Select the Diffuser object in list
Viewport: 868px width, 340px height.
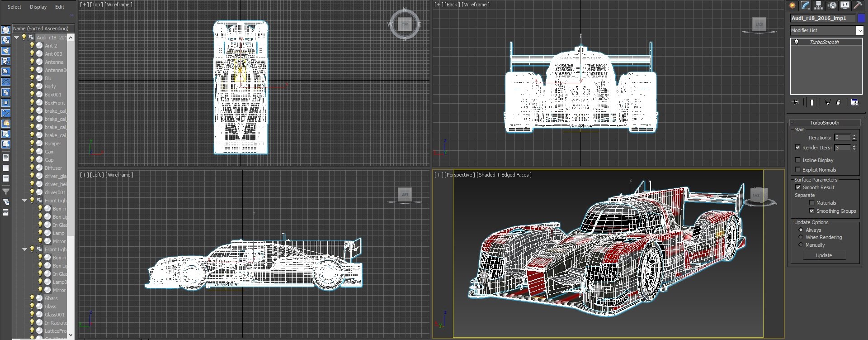coord(53,168)
